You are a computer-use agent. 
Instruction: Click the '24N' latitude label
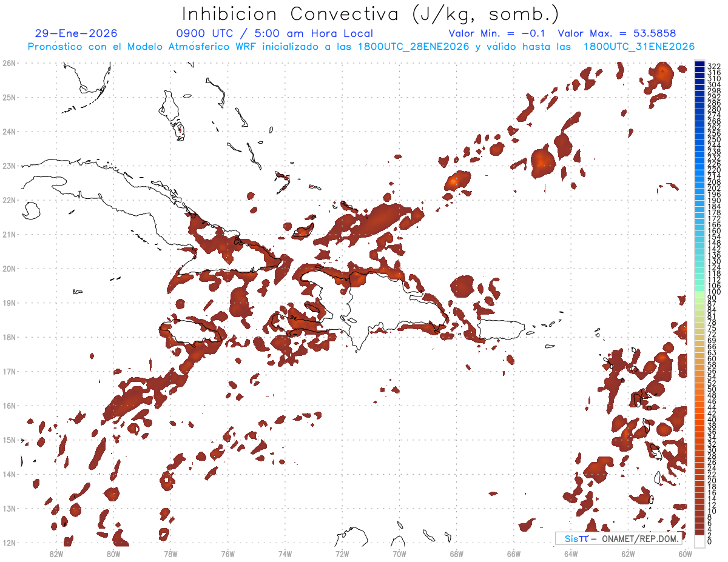[x=8, y=132]
